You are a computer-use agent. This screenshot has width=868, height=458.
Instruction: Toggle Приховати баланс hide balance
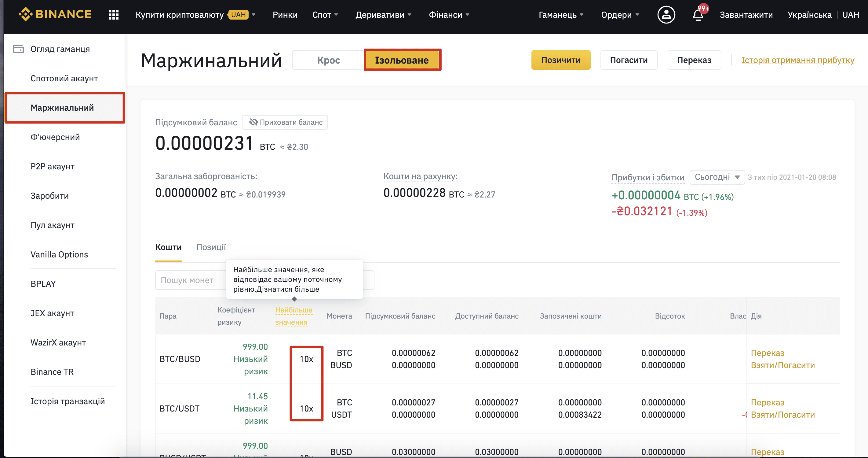(x=285, y=122)
